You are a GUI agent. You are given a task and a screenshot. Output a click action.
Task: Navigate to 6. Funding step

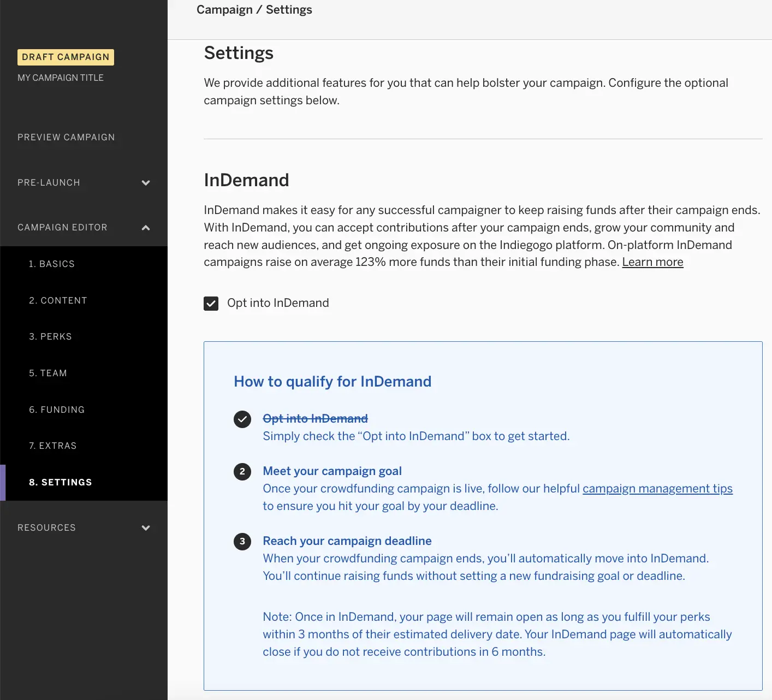pos(57,410)
